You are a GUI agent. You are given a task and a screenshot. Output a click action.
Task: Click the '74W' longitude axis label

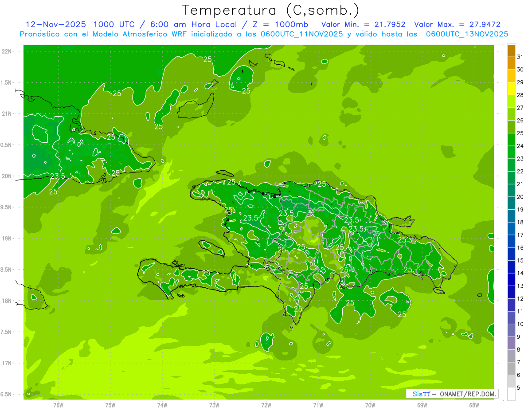click(162, 405)
